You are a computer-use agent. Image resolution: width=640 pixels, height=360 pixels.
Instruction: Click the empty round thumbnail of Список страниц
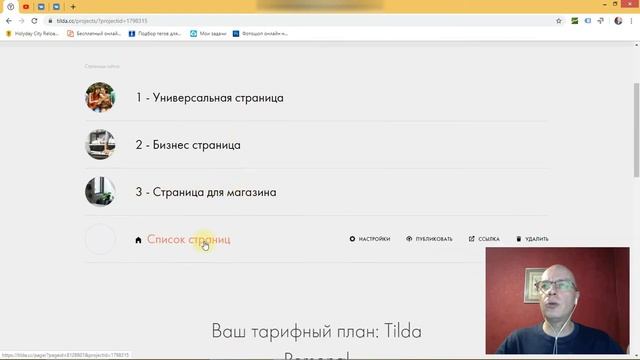(100, 239)
